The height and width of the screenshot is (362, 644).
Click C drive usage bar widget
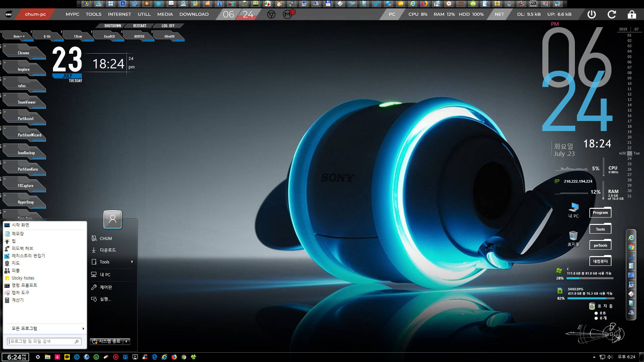[590, 278]
